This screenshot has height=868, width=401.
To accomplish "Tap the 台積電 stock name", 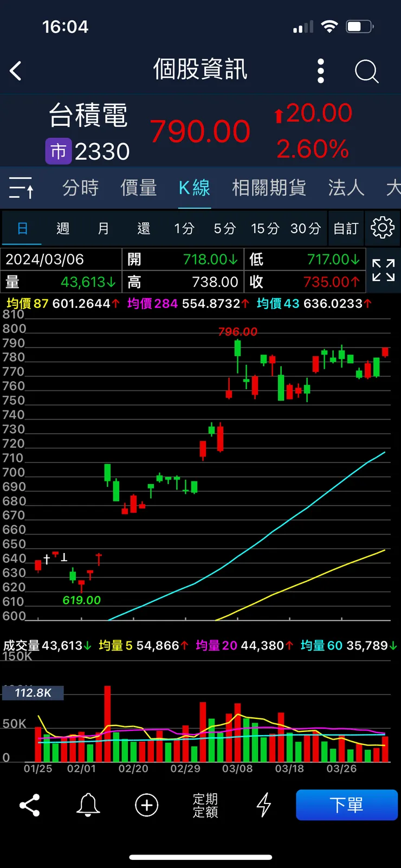I will pyautogui.click(x=88, y=115).
